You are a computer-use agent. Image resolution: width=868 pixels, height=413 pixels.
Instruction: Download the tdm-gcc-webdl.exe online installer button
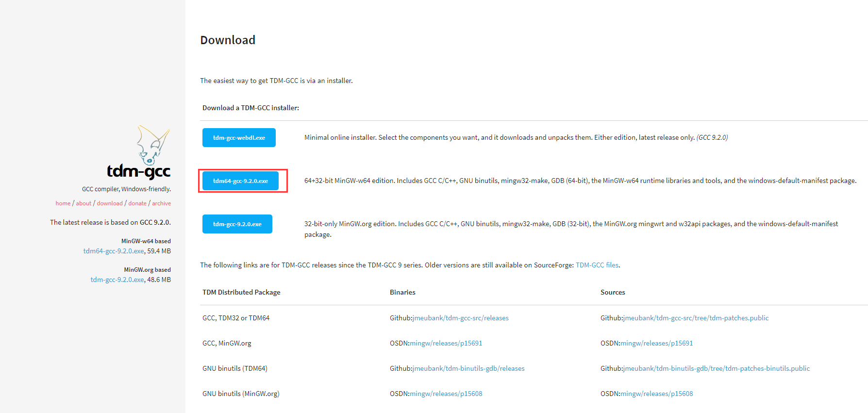tap(239, 137)
